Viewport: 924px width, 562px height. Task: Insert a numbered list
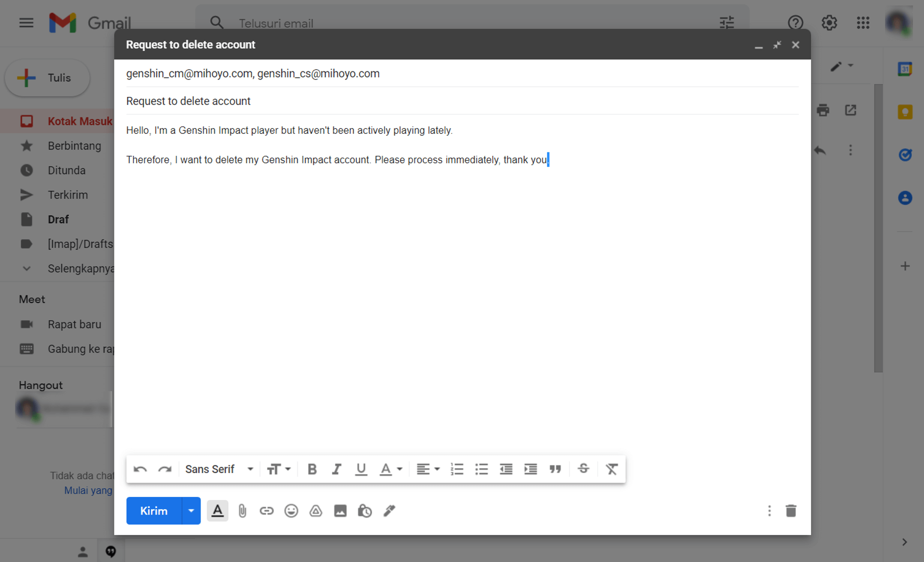tap(457, 469)
